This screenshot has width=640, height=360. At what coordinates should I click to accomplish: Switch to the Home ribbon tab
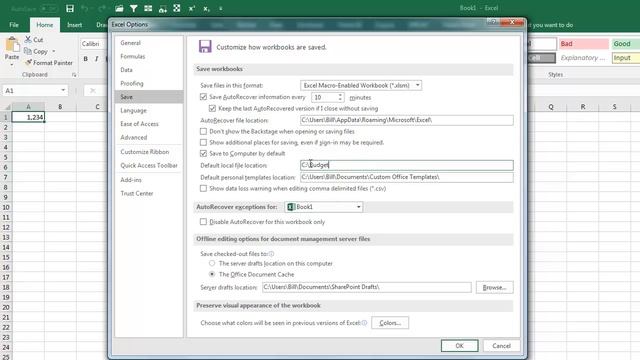(x=44, y=25)
